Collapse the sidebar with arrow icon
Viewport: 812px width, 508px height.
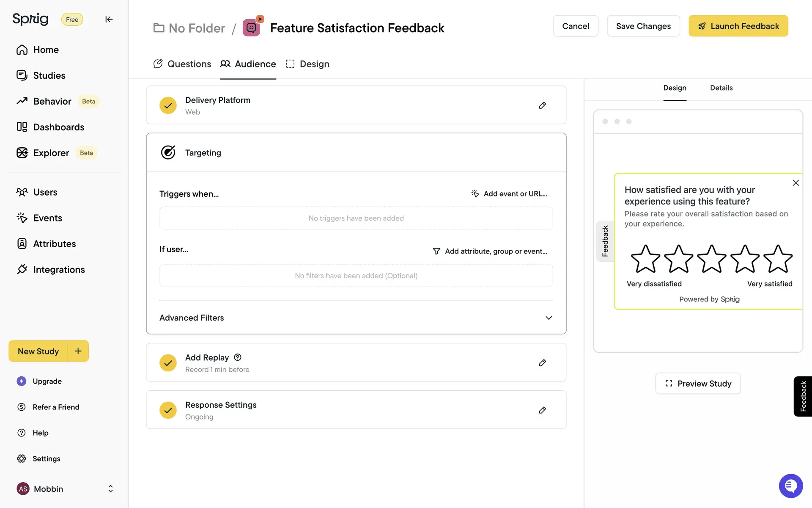[x=109, y=19]
